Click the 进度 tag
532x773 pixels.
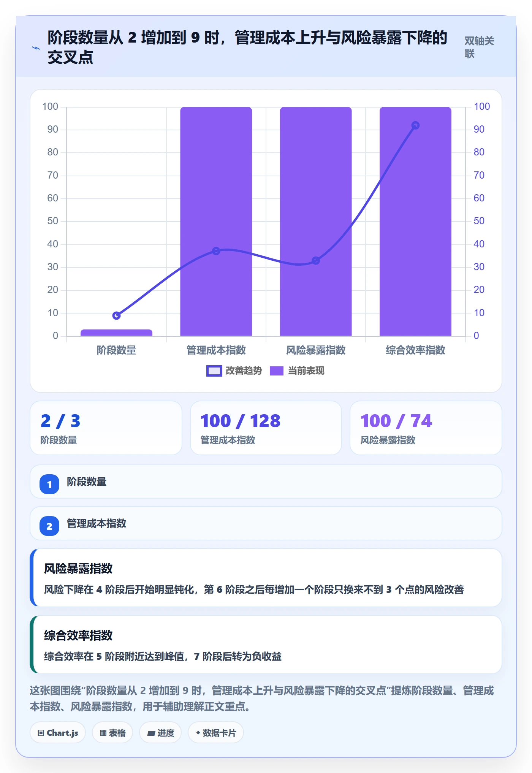[x=160, y=733]
